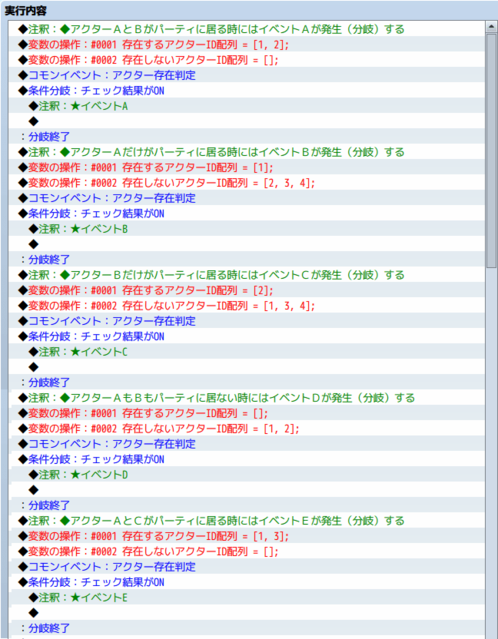This screenshot has height=639, width=498.
Task: Select the conditional branch line above ★イベントB
Action: coord(247,214)
